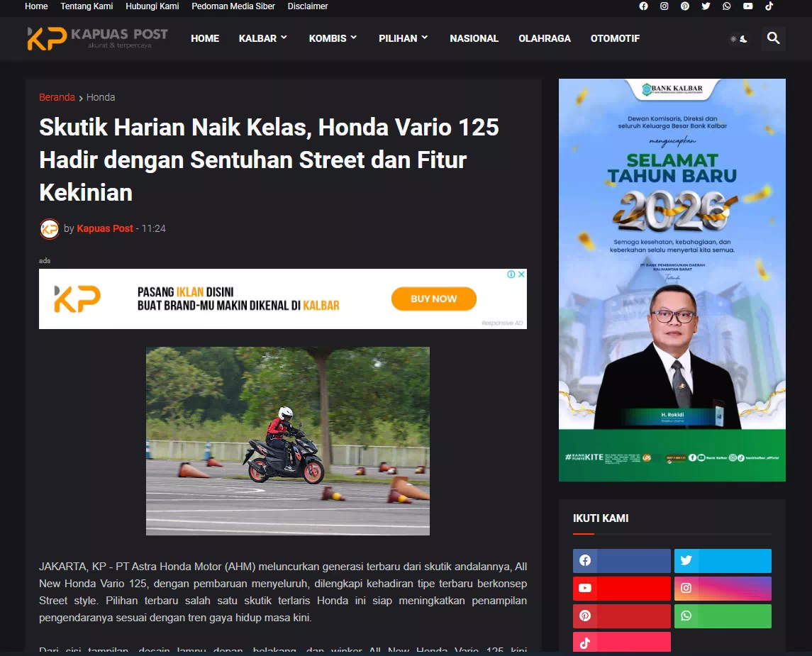Click Honda breadcrumb category
Screen dimensions: 812x656
(x=101, y=97)
